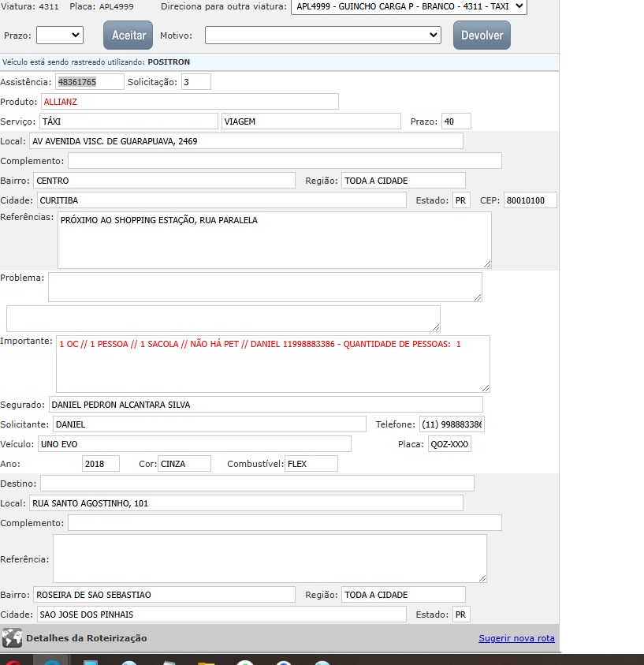Click the Placa field showing QOZ-XXXX
Screen dimensions: 644x665
[449, 444]
